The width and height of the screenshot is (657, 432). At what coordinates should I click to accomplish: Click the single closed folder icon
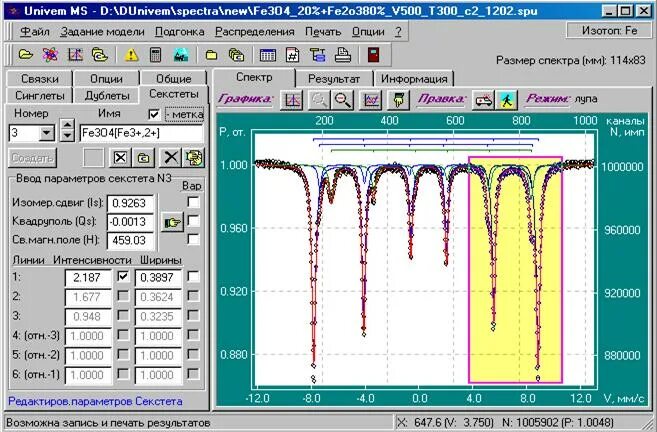[x=212, y=54]
